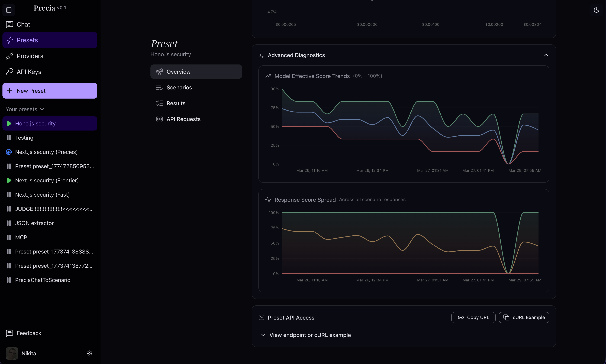The height and width of the screenshot is (364, 606).
Task: Go to API Requests tab
Action: [x=183, y=119]
